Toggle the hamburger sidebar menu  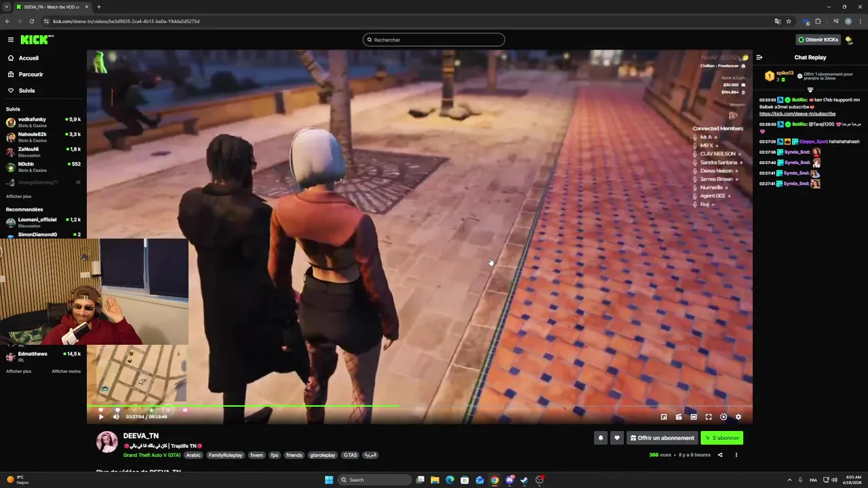(x=11, y=39)
